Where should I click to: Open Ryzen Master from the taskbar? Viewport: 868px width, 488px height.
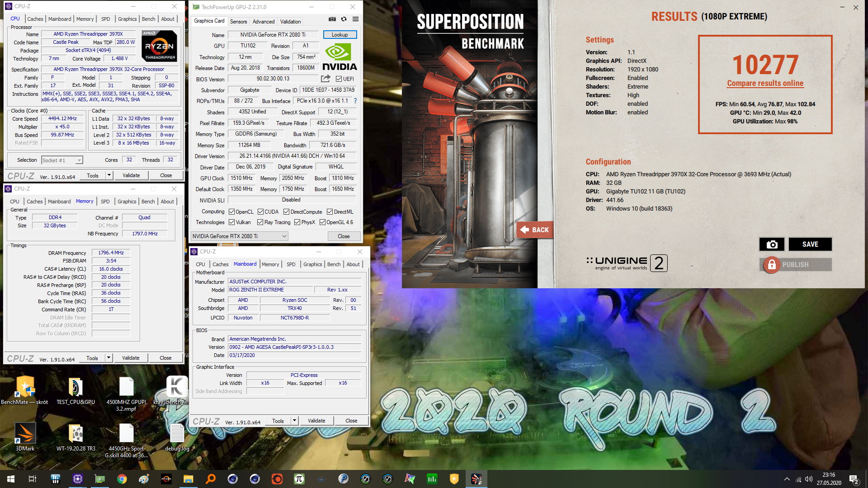(x=166, y=479)
